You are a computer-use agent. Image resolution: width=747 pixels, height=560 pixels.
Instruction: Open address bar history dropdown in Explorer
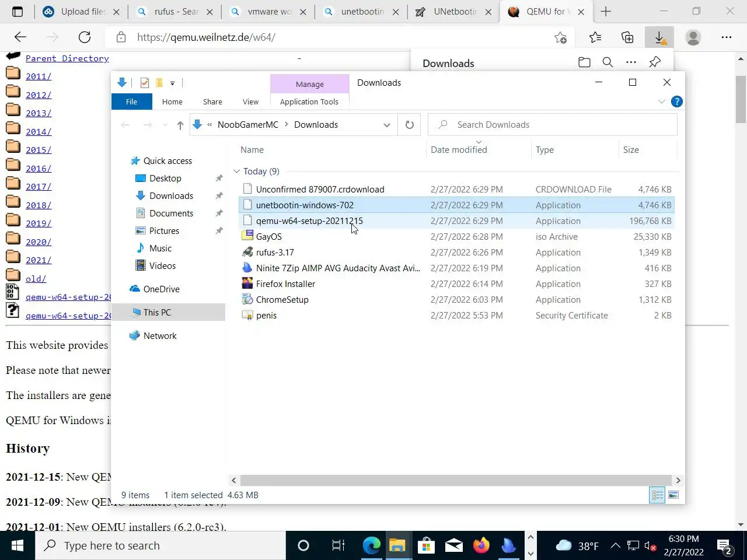[386, 125]
